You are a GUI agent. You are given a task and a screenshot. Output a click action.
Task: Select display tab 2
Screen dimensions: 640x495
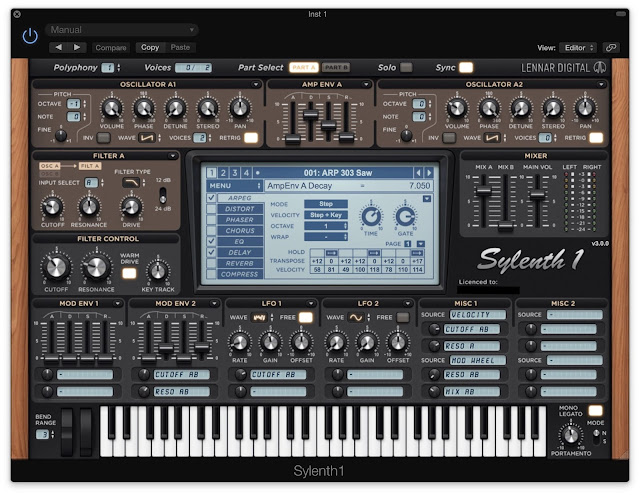click(x=223, y=173)
